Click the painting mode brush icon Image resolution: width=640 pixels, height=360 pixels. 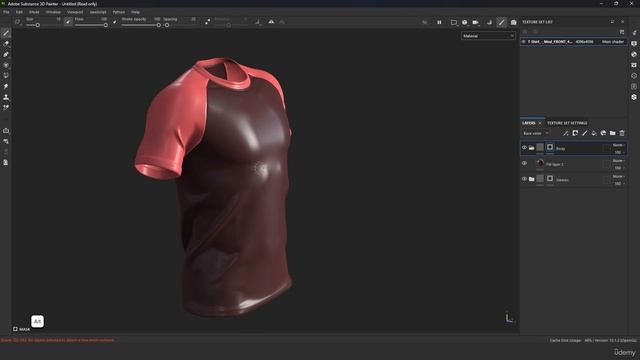tap(502, 22)
